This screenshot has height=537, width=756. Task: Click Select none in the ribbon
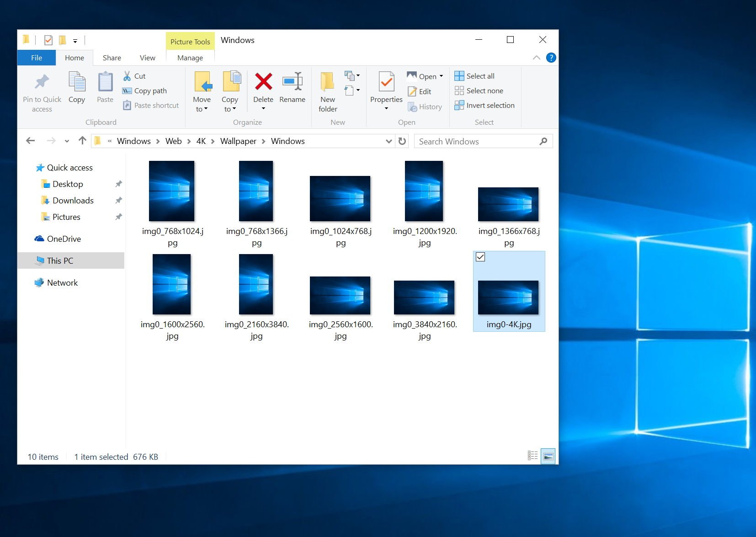click(x=479, y=90)
